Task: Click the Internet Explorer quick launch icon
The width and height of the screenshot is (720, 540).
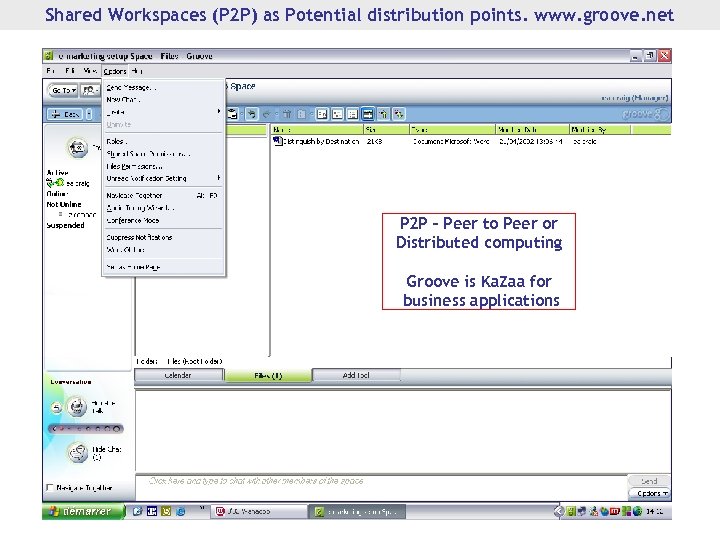Action: (181, 512)
